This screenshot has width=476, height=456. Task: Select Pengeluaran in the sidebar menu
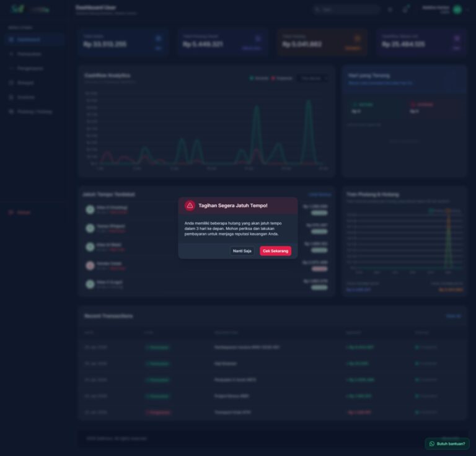30,68
